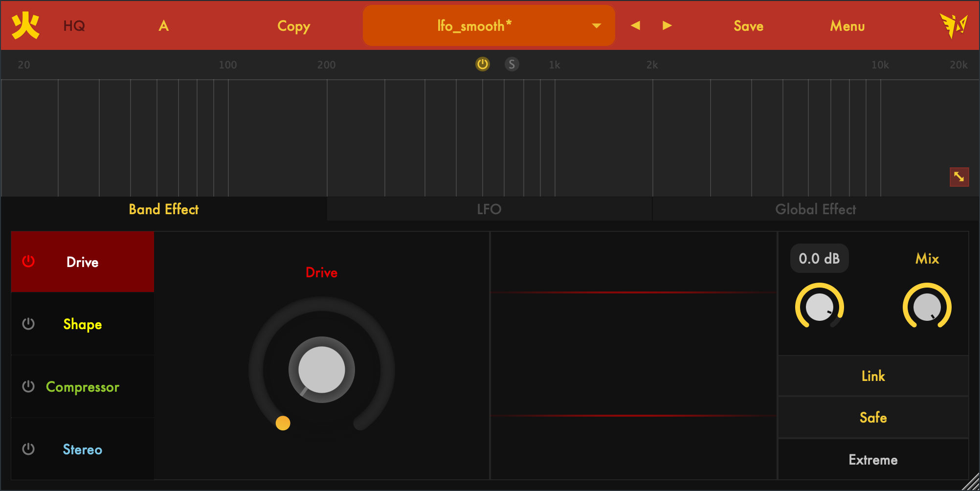980x491 pixels.
Task: Switch to the Global Effect tab
Action: tap(815, 209)
